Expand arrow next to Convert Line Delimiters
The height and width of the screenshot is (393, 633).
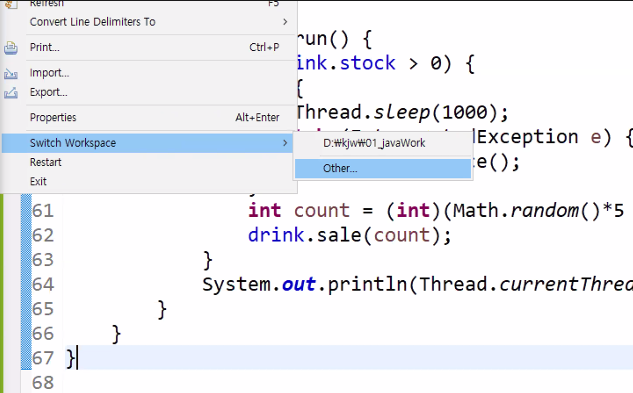click(285, 22)
